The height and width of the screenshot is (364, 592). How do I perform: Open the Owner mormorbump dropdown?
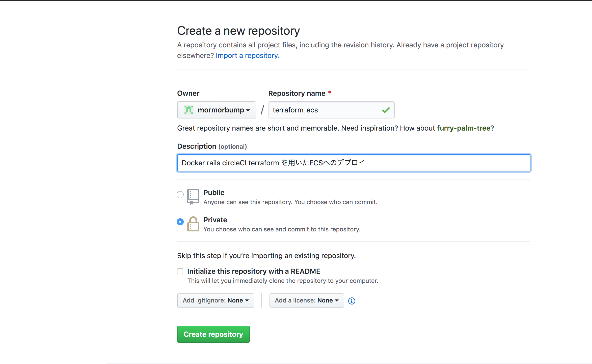coord(217,110)
